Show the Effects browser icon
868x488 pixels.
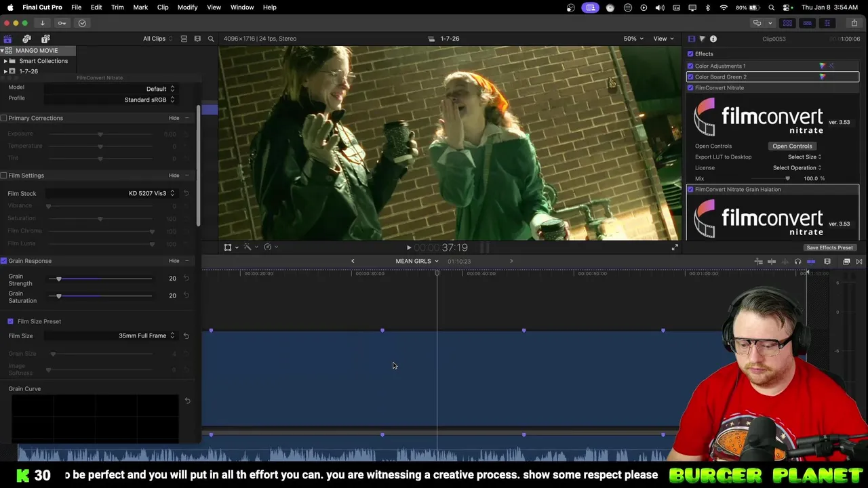tap(846, 262)
